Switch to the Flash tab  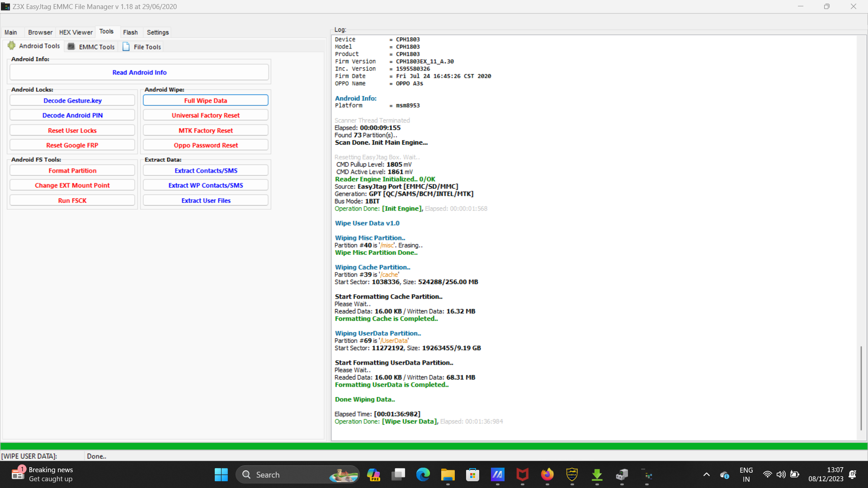(130, 33)
